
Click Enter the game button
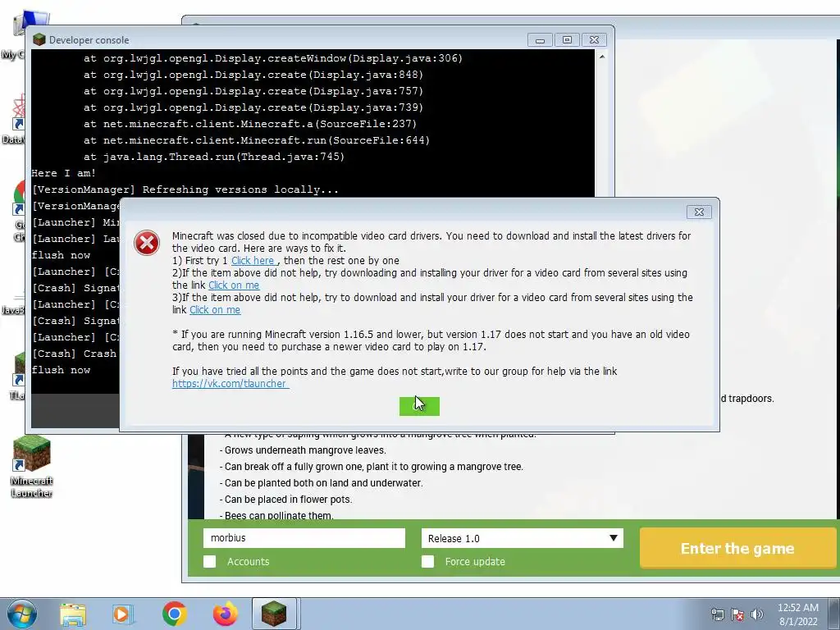coord(737,549)
